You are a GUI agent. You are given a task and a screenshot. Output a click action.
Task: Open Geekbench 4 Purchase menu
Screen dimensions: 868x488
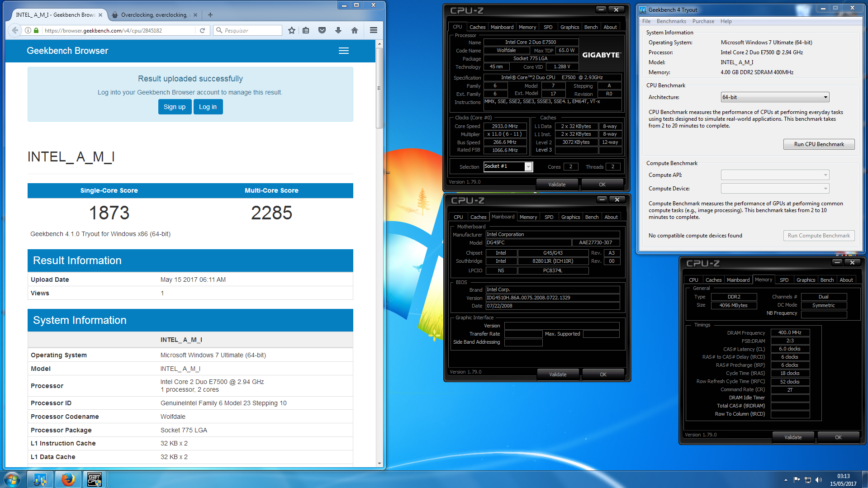coord(703,21)
